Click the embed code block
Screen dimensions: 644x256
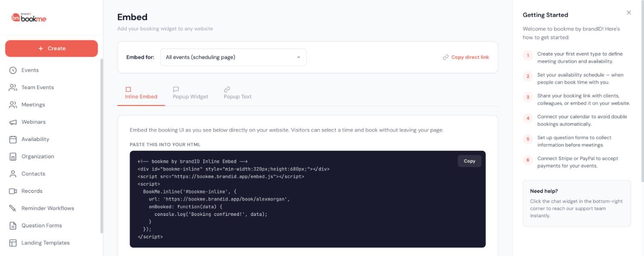click(308, 199)
